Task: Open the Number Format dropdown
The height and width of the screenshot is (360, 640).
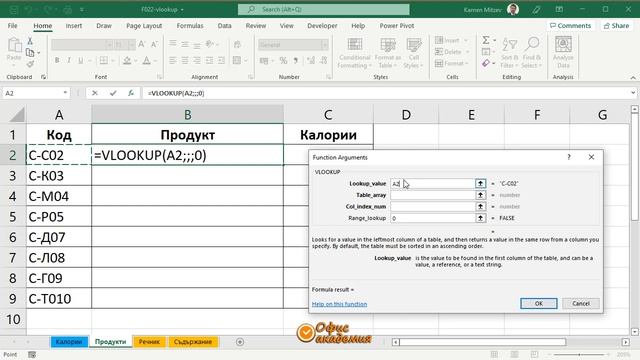Action: point(325,44)
